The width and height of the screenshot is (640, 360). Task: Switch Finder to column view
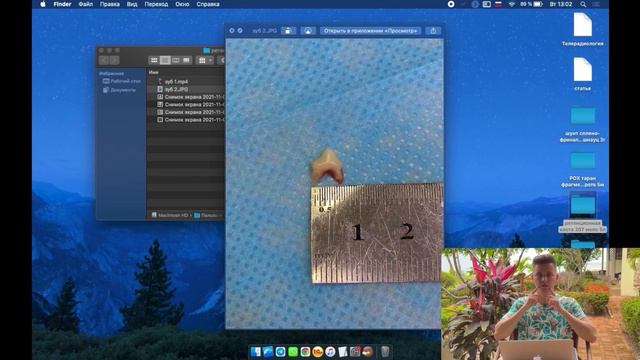[x=176, y=60]
